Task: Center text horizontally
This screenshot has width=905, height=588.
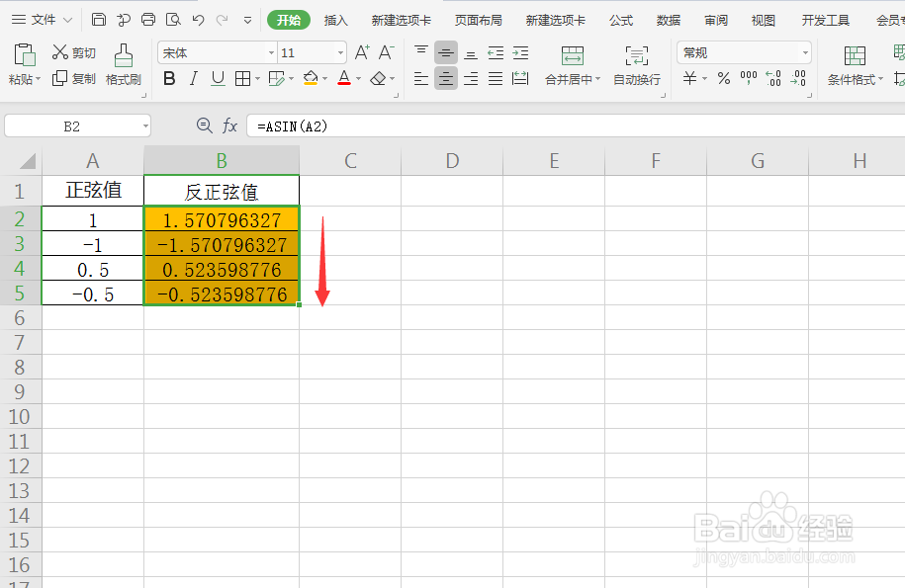Action: (445, 78)
